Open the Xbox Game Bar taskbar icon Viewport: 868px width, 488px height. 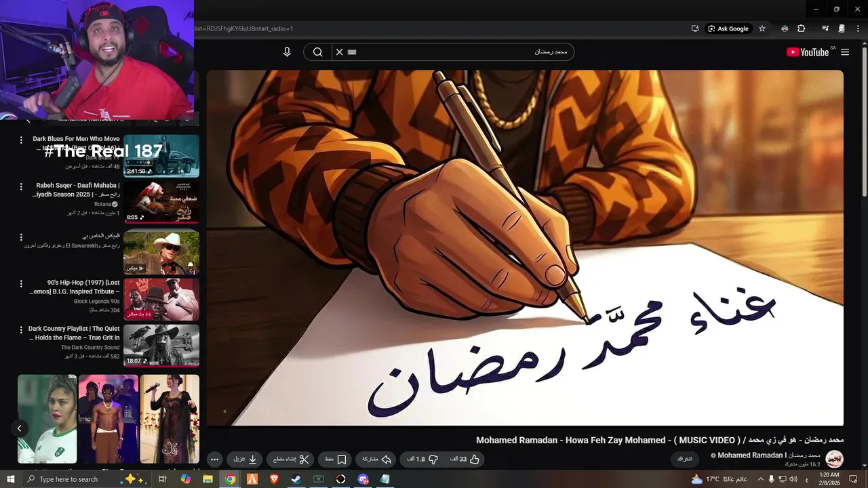point(319,479)
